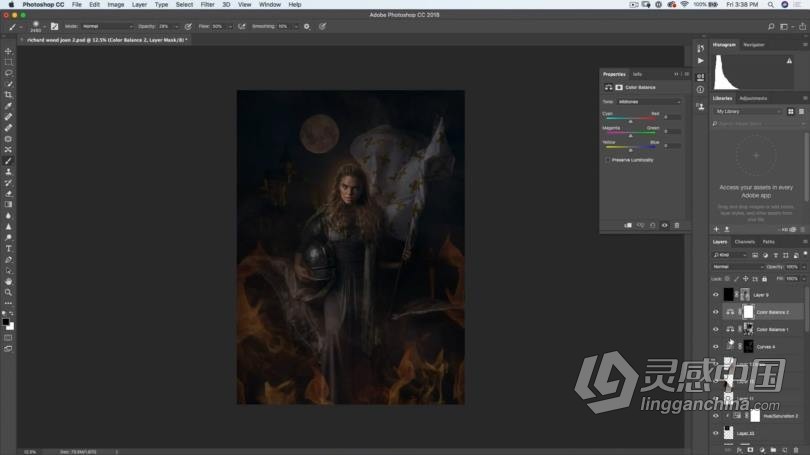Hide the Hue/Saturation 2 layer
This screenshot has height=455, width=810.
[716, 416]
